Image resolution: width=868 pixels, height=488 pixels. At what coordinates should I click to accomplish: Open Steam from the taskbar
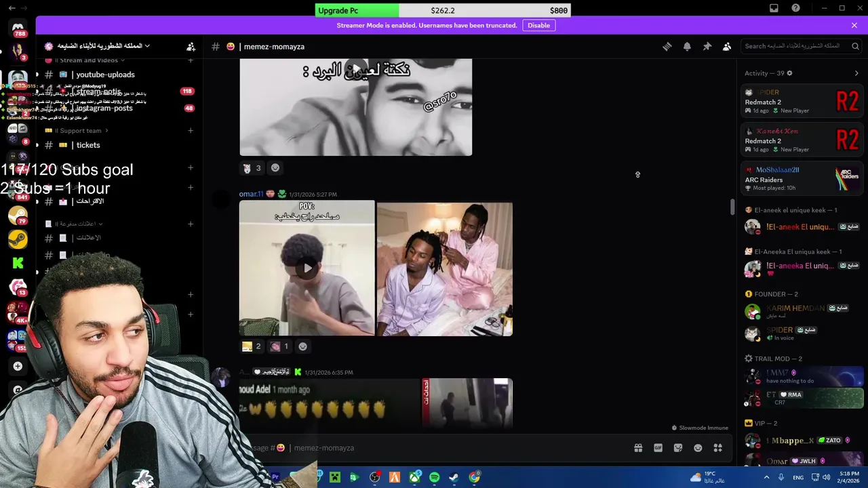[x=454, y=477]
